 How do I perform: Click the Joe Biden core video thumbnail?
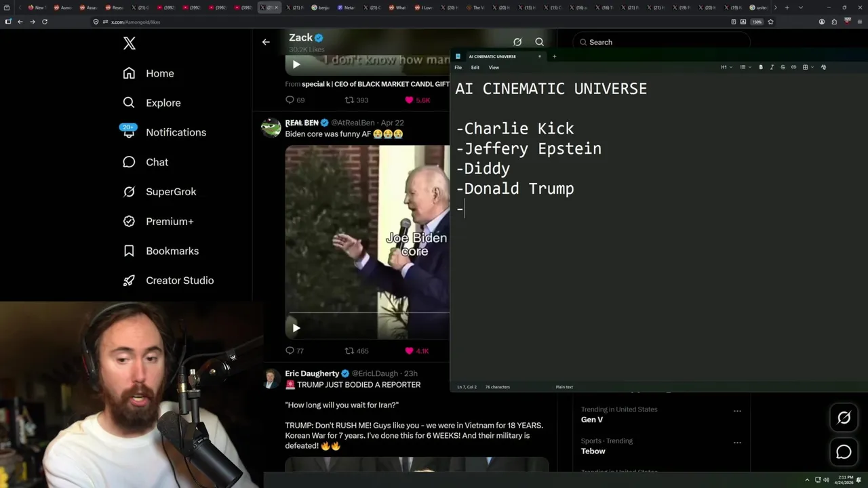click(367, 242)
